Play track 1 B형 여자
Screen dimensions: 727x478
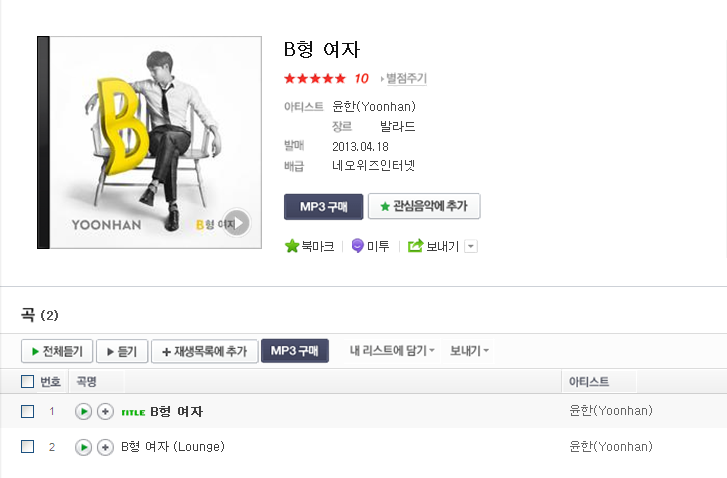click(x=83, y=411)
